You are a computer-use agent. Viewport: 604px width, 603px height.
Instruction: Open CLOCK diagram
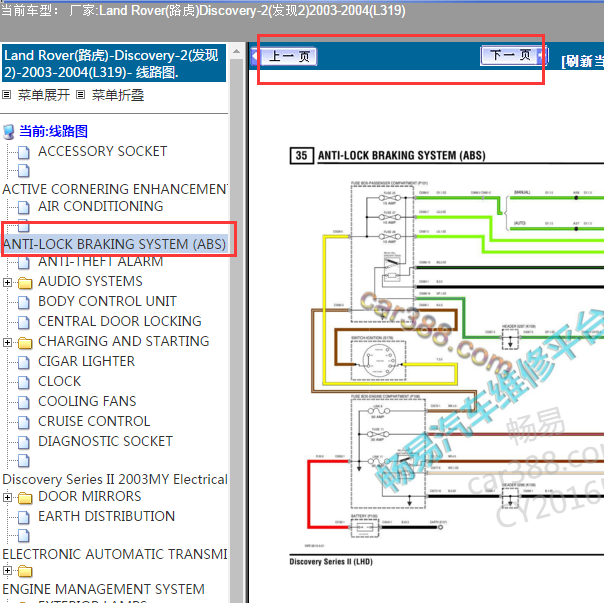click(x=60, y=381)
